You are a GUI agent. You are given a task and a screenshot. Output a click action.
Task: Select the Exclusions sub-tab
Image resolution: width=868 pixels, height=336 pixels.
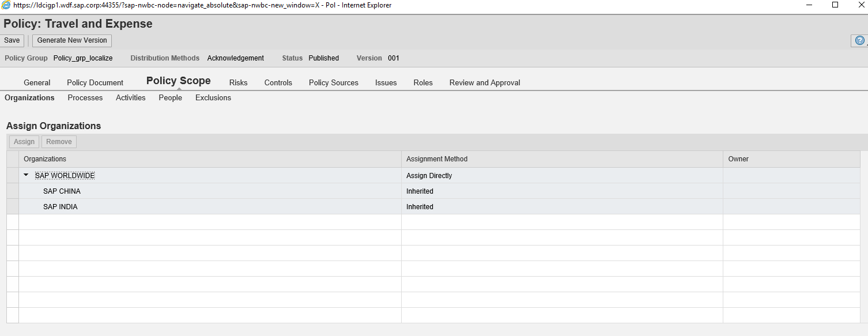tap(213, 98)
